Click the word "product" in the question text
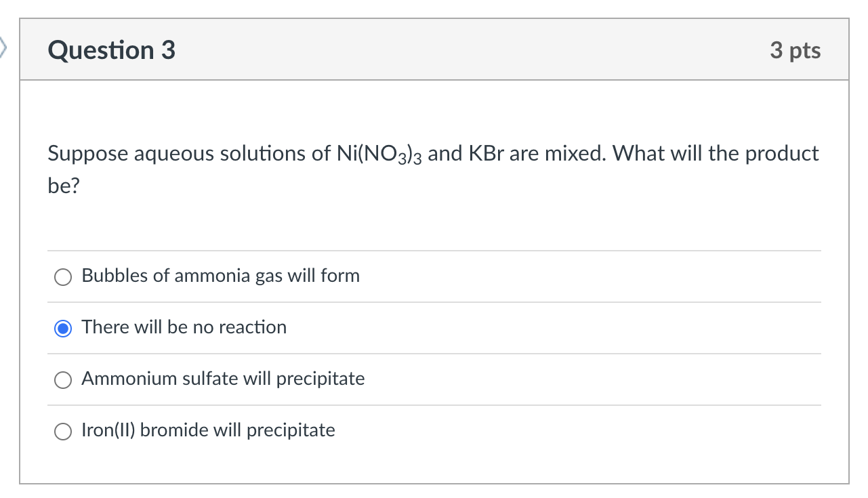This screenshot has height=498, width=868. tap(782, 154)
